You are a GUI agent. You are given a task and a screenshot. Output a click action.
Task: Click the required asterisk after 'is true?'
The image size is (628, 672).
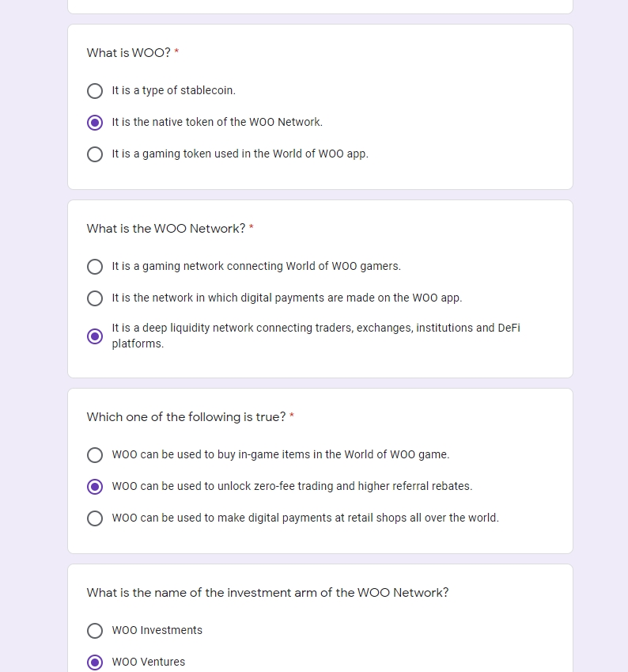click(292, 416)
